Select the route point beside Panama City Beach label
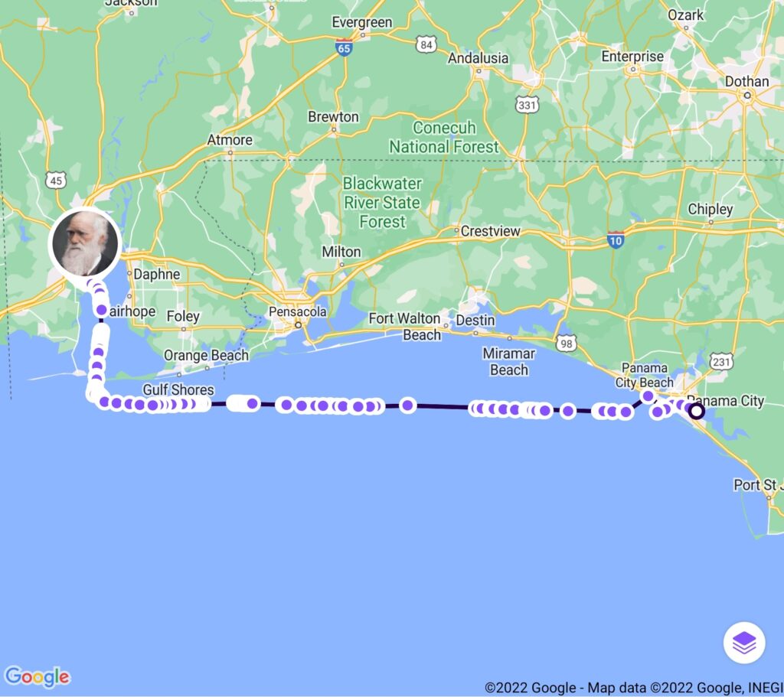This screenshot has height=697, width=784. click(648, 396)
